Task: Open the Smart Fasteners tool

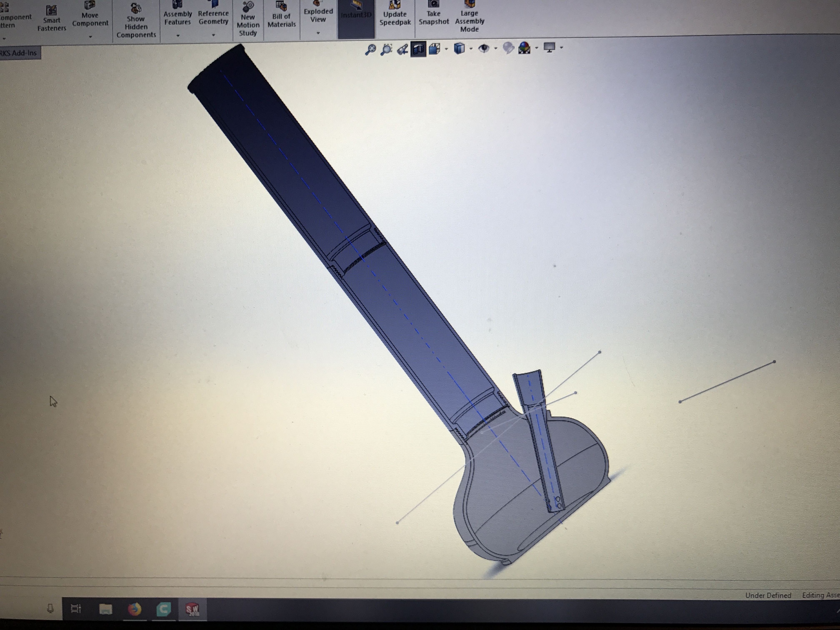Action: point(51,18)
